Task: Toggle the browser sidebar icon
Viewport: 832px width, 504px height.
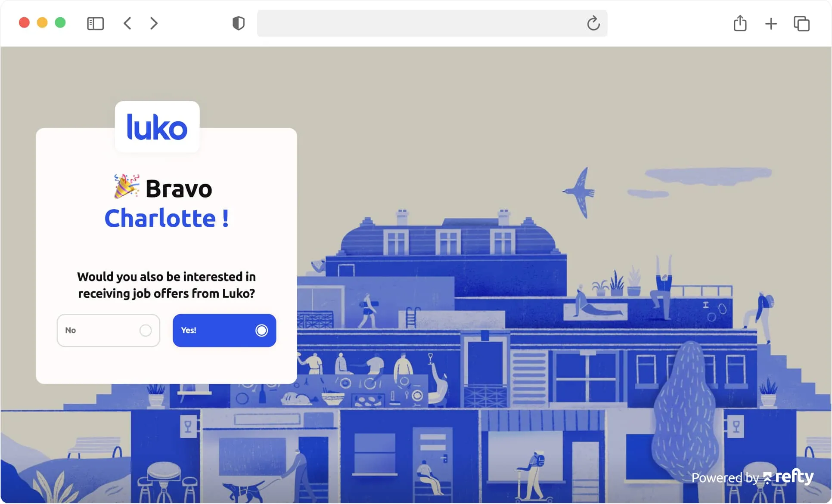Action: [x=95, y=23]
